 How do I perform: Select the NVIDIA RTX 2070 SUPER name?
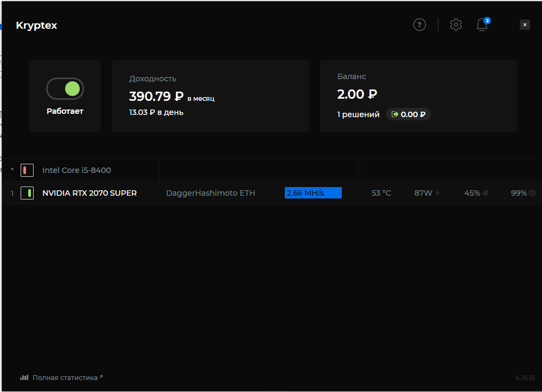tap(90, 193)
